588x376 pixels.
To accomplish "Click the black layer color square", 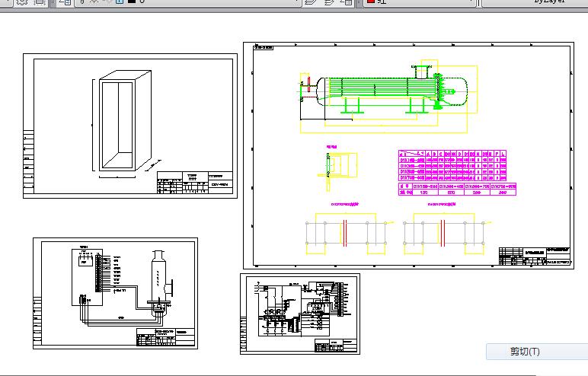I will click(x=131, y=2).
